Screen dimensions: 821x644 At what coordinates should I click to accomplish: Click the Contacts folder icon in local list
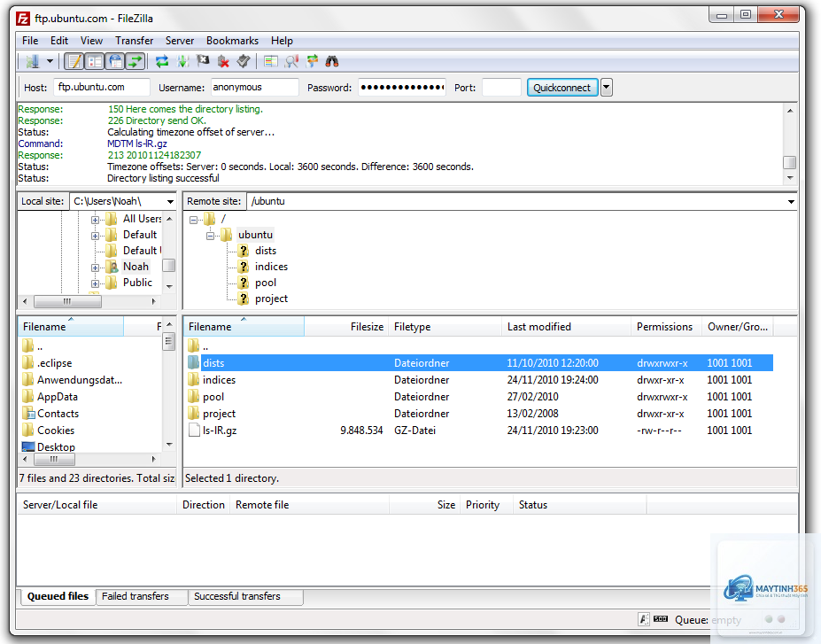[28, 414]
